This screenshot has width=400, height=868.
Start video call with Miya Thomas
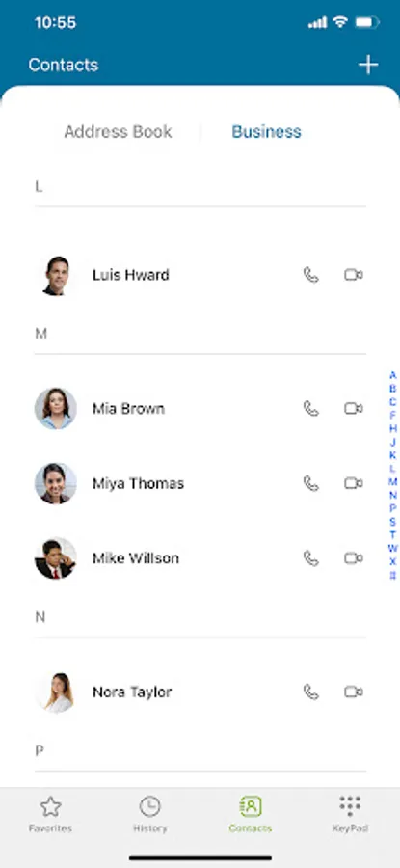pyautogui.click(x=354, y=483)
